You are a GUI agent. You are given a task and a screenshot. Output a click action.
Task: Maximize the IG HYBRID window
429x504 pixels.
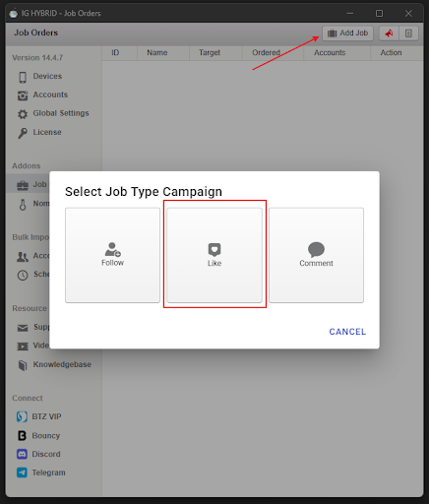click(x=379, y=14)
